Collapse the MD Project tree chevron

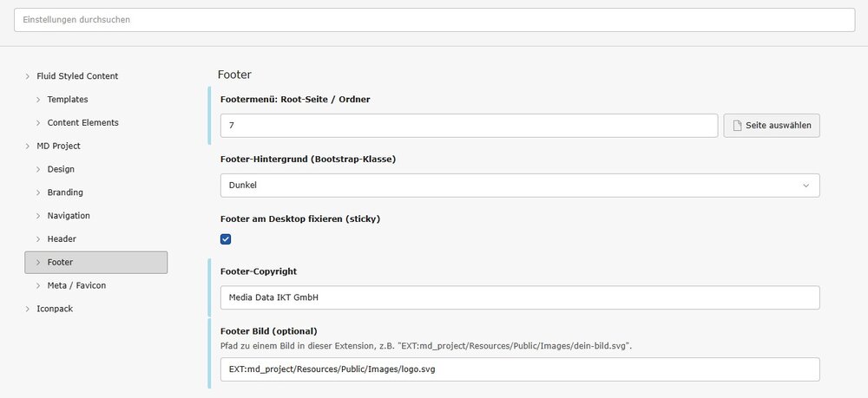[27, 146]
